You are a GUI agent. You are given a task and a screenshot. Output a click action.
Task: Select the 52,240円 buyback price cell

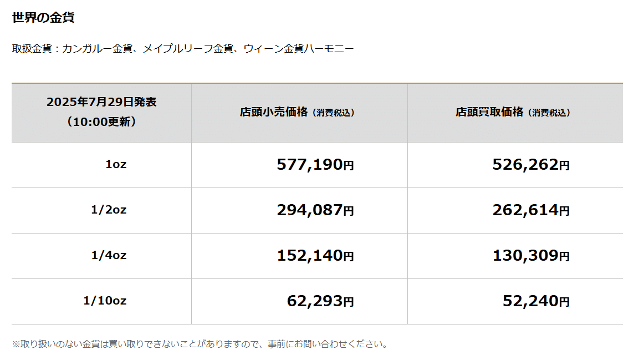(x=535, y=301)
